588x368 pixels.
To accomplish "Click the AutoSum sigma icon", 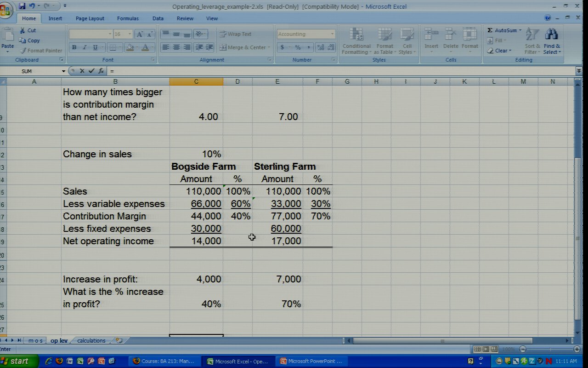I will pyautogui.click(x=490, y=30).
